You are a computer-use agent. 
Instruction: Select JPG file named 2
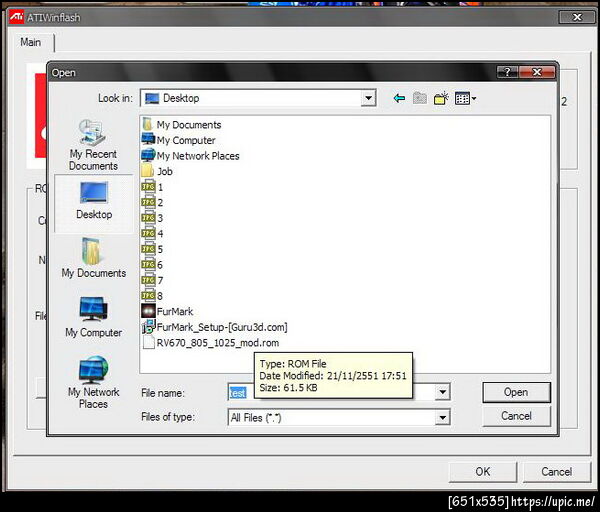coord(152,202)
